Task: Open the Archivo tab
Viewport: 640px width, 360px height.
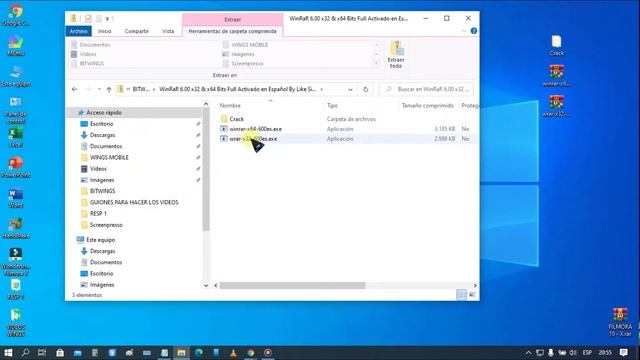Action: coord(78,31)
